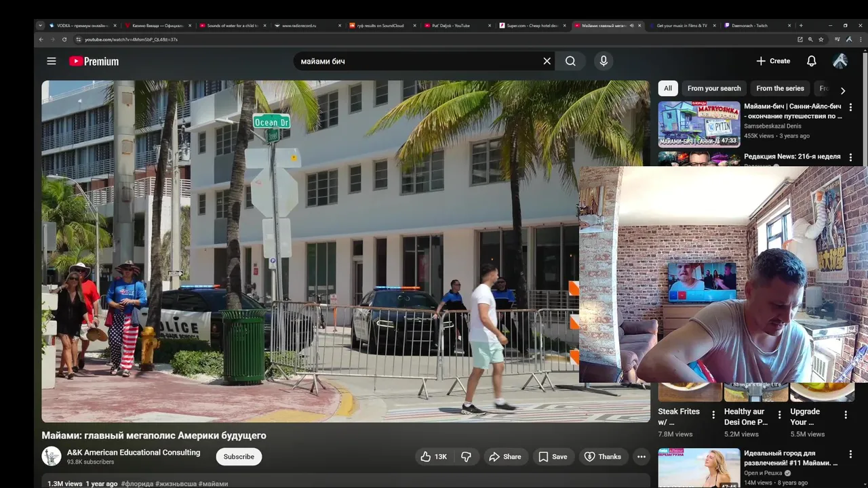868x488 pixels.
Task: Switch to Казино Вавада browser tab
Action: [157, 26]
